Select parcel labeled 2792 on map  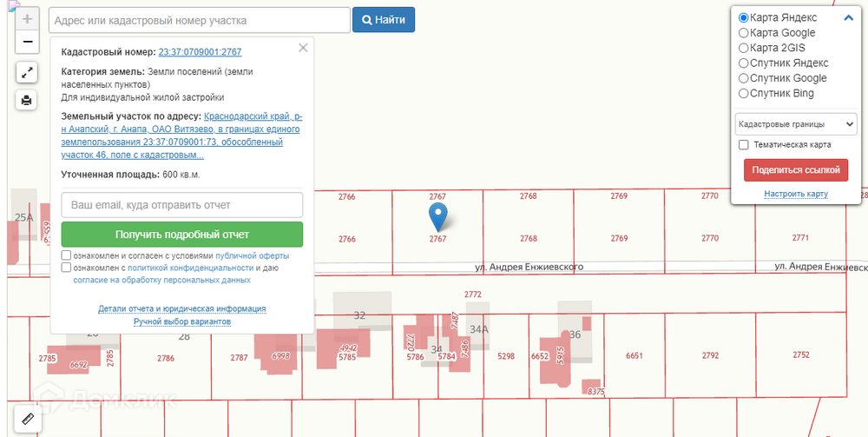click(x=710, y=355)
